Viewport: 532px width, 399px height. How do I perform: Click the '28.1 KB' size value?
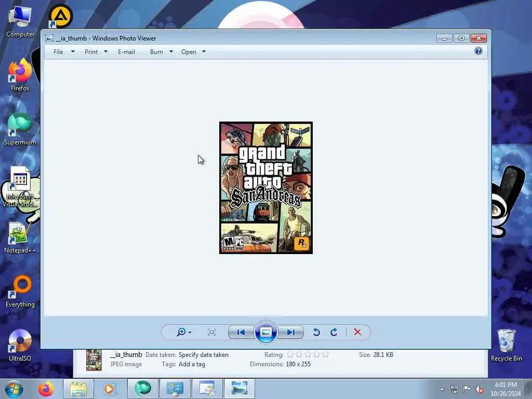pyautogui.click(x=383, y=354)
